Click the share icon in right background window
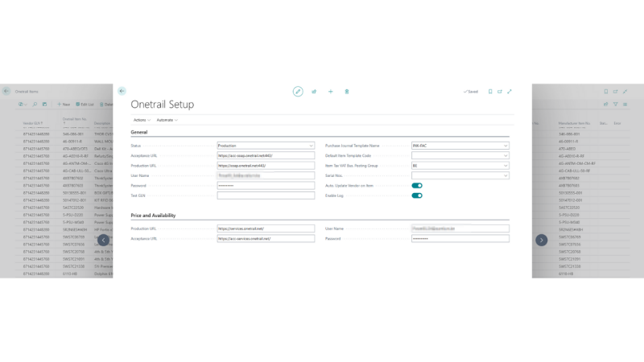The height and width of the screenshot is (362, 644). tap(606, 105)
